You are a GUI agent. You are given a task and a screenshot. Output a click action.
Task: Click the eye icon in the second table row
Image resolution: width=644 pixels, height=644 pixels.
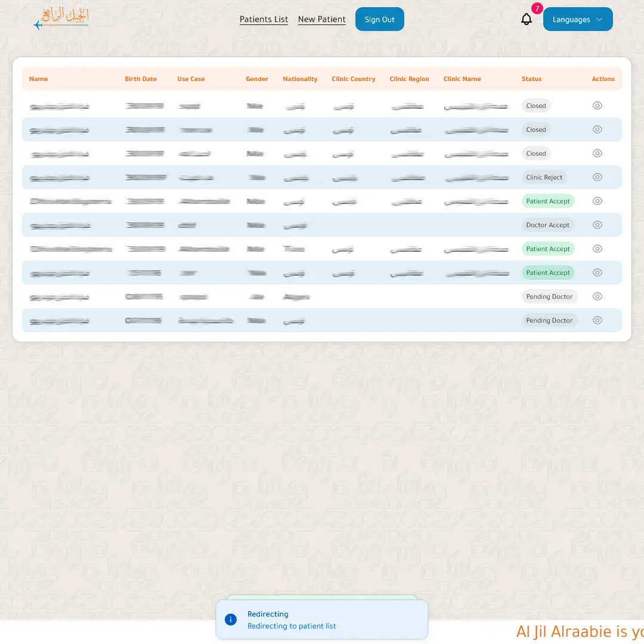(x=597, y=129)
